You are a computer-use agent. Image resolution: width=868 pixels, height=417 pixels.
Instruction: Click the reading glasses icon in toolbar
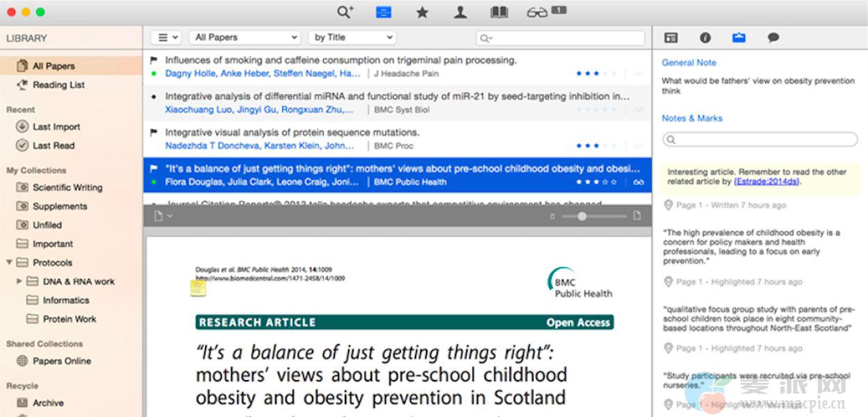click(x=537, y=12)
